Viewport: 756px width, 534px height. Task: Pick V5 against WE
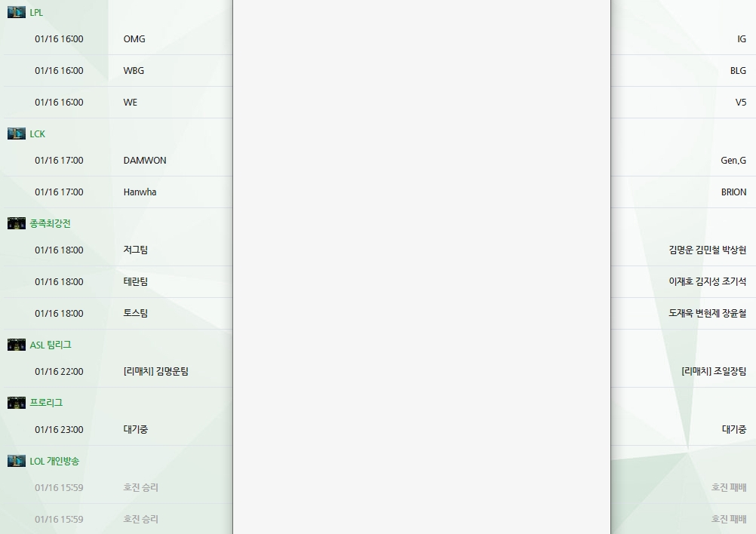740,103
